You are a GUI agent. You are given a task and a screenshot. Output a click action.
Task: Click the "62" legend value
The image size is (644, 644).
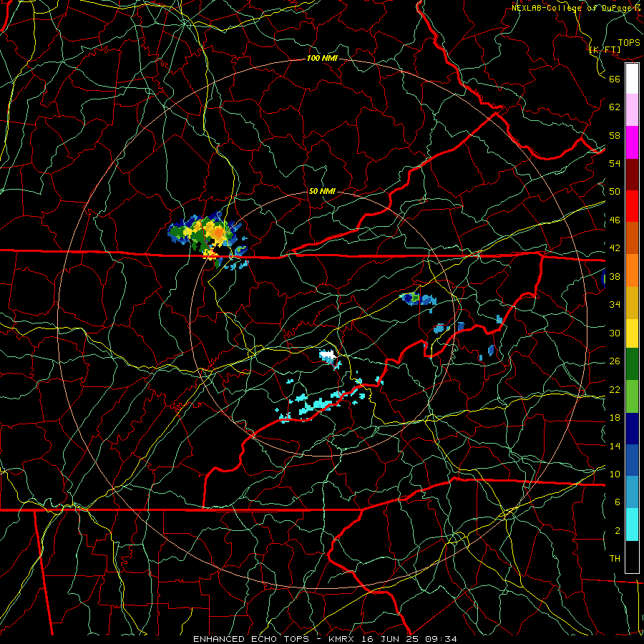[615, 107]
